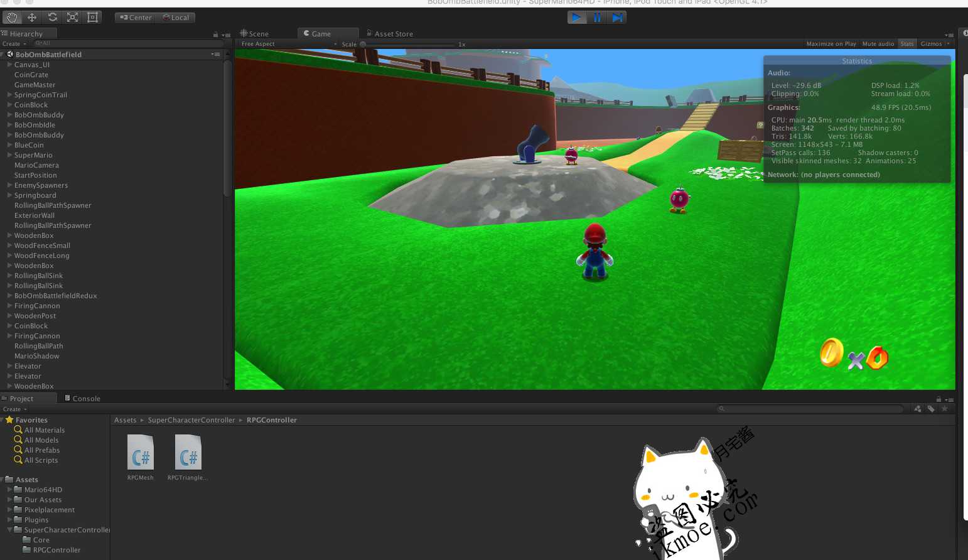Image resolution: width=968 pixels, height=560 pixels.
Task: Toggle Mute audio in Game view
Action: (x=878, y=44)
